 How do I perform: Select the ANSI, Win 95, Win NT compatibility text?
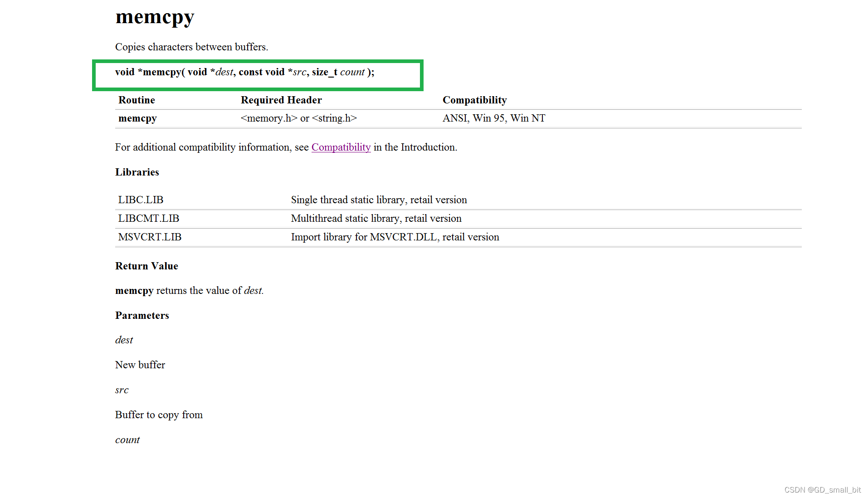click(493, 118)
